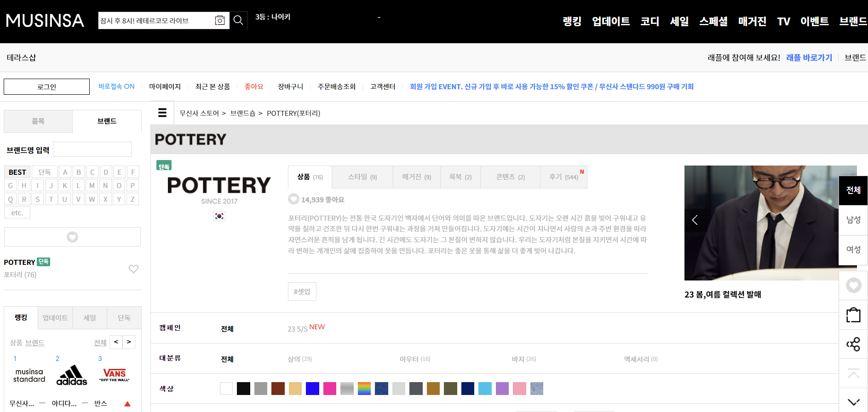Select 남성 gender filter
Screen dimensions: 868x412
(x=853, y=220)
